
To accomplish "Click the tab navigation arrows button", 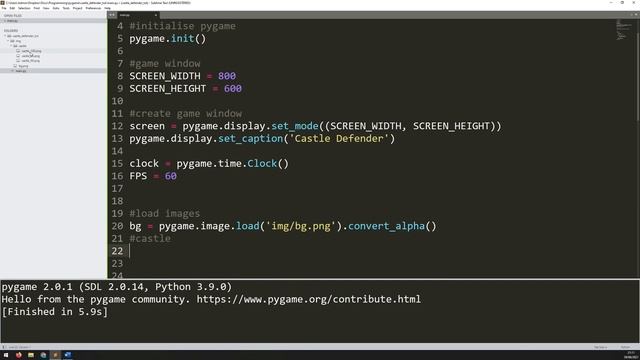I will point(112,15).
